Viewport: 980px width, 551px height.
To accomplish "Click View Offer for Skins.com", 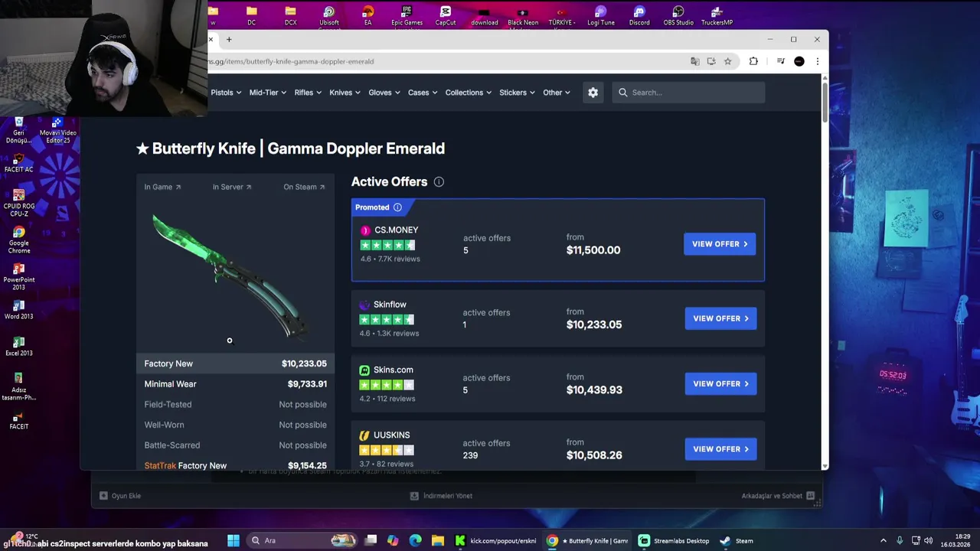I will pyautogui.click(x=720, y=383).
